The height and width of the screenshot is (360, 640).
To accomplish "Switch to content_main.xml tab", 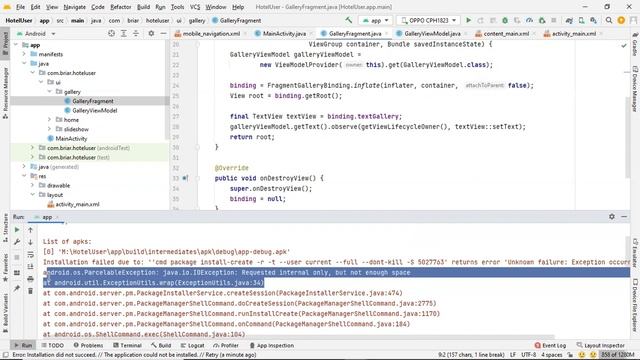I will [x=506, y=33].
